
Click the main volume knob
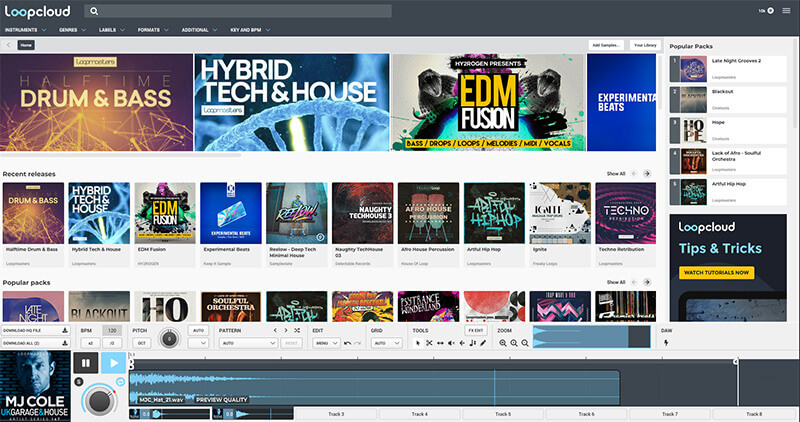click(x=99, y=399)
